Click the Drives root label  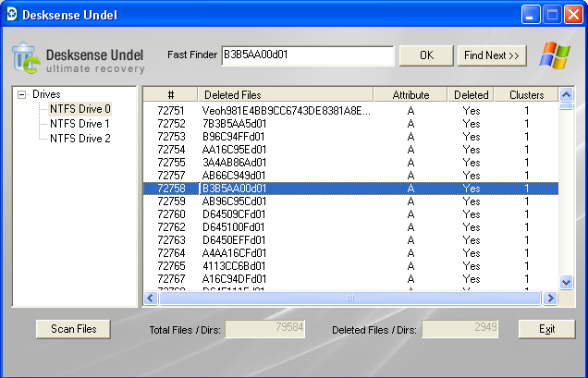click(46, 94)
